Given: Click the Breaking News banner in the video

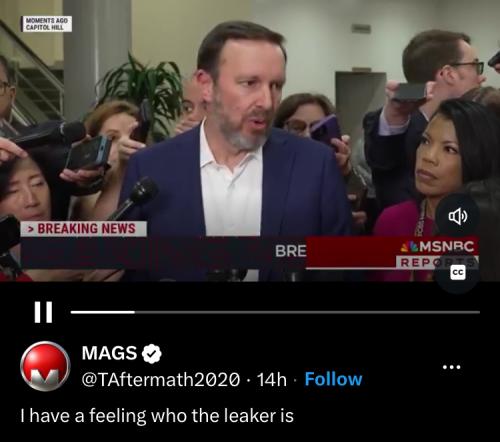Looking at the screenshot, I should click(83, 229).
